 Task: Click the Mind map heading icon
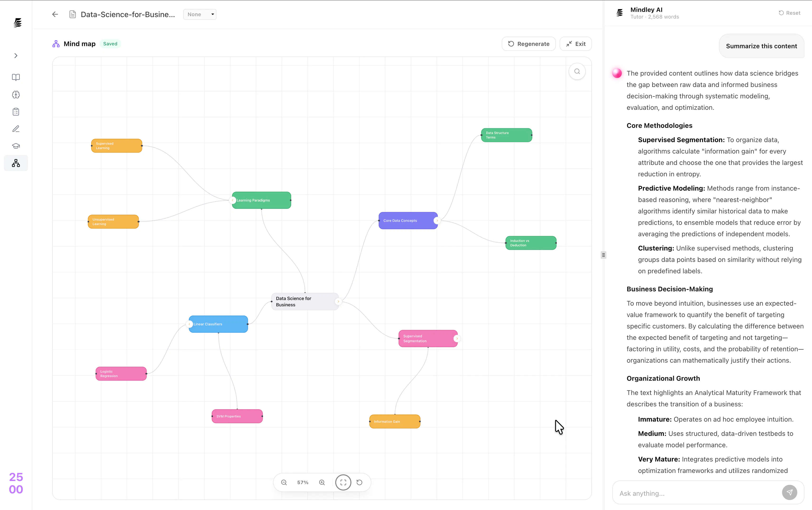coord(56,44)
